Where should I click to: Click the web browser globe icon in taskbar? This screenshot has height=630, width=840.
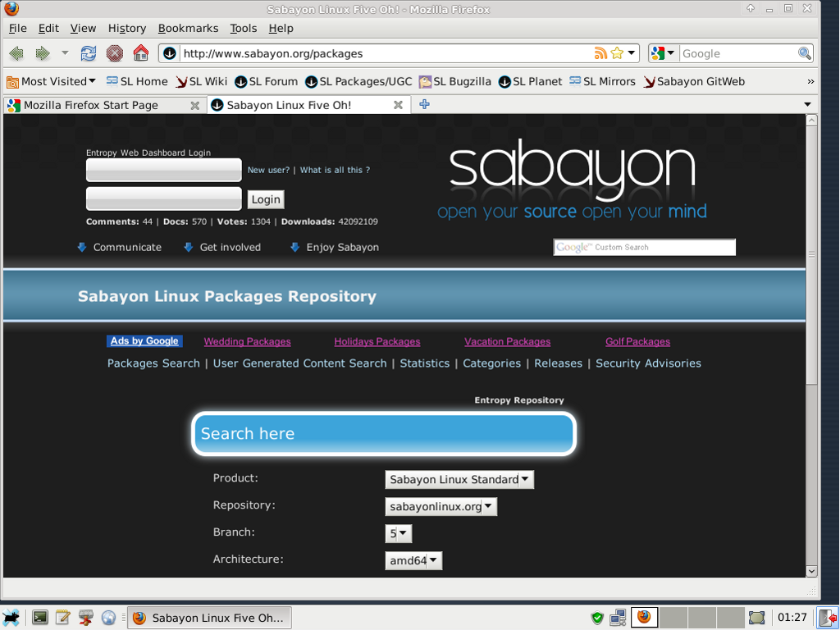coord(108,618)
